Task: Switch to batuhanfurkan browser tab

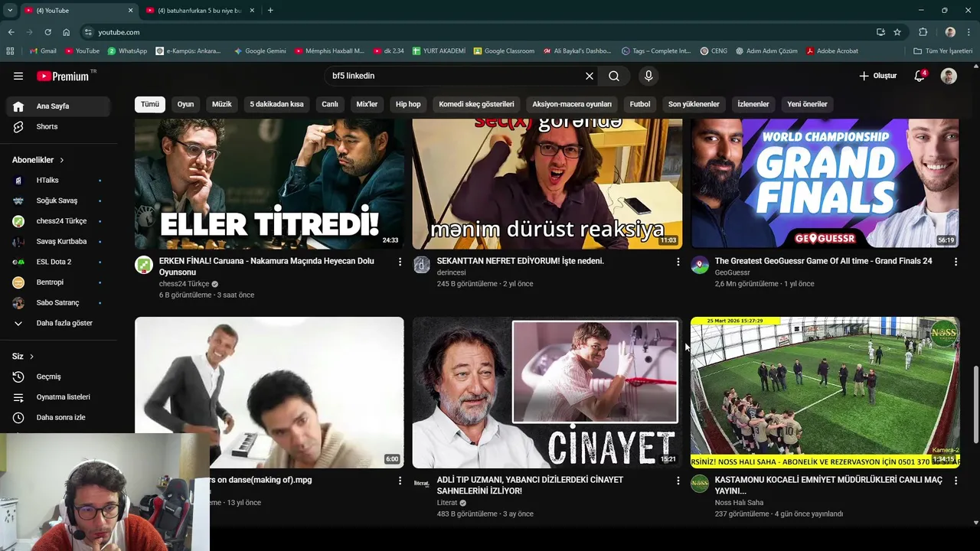Action: (x=200, y=11)
